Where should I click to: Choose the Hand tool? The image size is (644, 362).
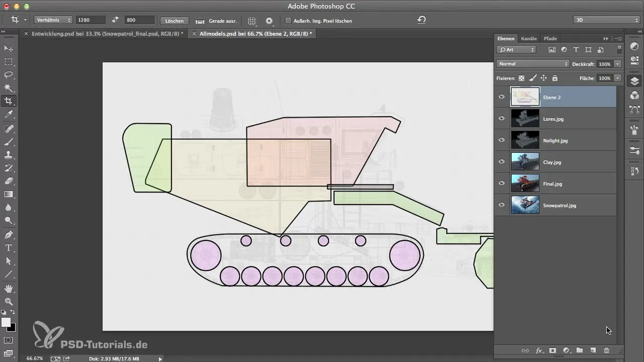9,289
